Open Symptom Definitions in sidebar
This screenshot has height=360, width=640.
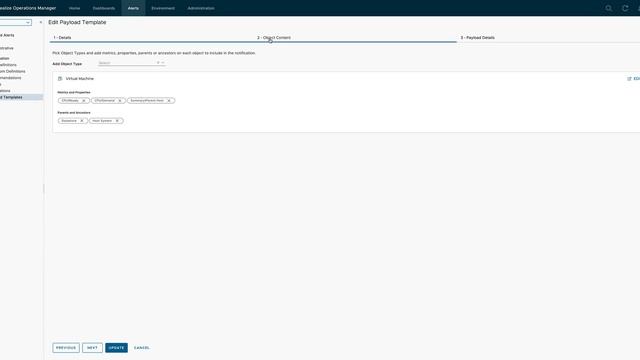tap(13, 71)
